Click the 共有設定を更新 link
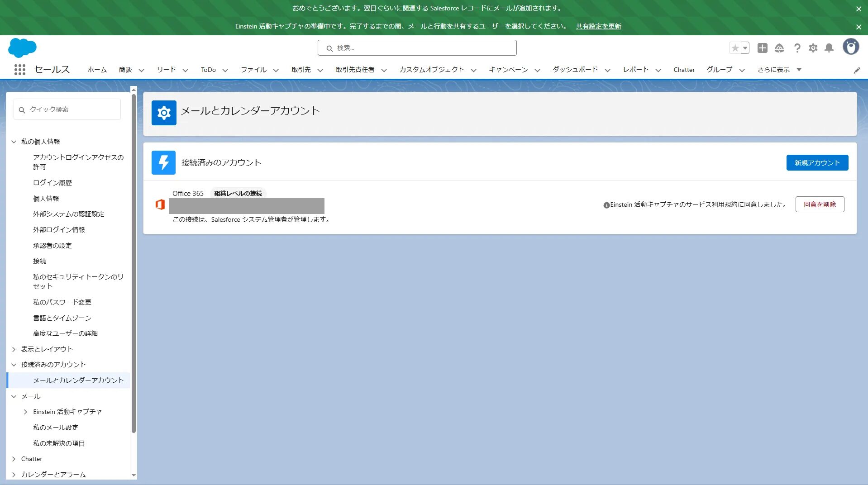 pos(598,26)
